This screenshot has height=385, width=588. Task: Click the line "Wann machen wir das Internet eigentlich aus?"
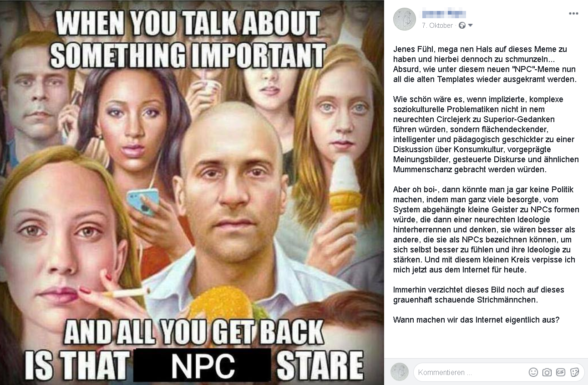(x=476, y=320)
